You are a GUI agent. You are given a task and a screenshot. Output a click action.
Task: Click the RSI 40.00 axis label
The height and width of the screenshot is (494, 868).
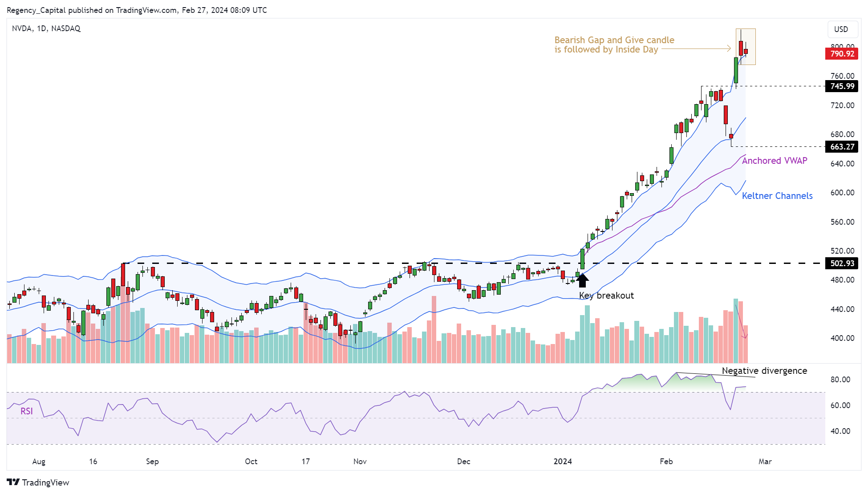840,431
